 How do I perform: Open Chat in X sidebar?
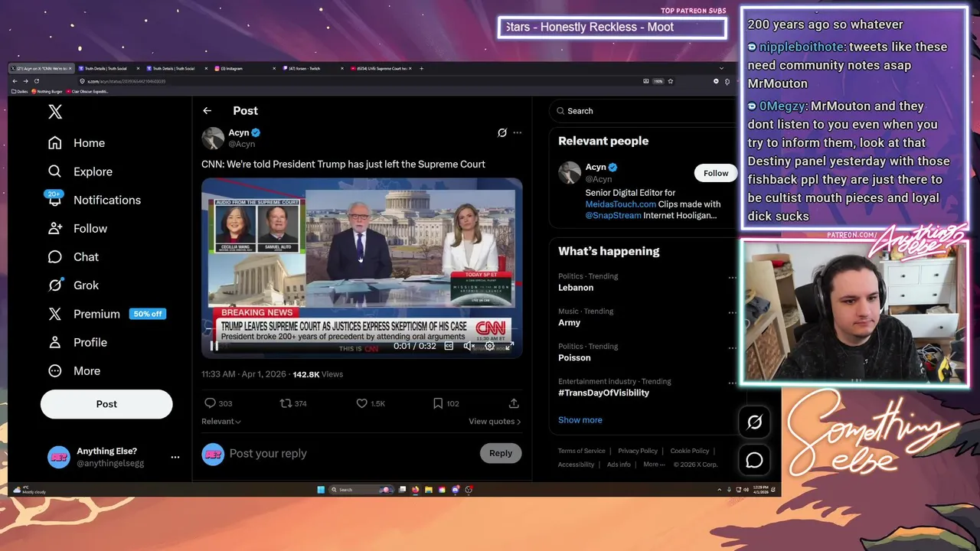coord(73,257)
